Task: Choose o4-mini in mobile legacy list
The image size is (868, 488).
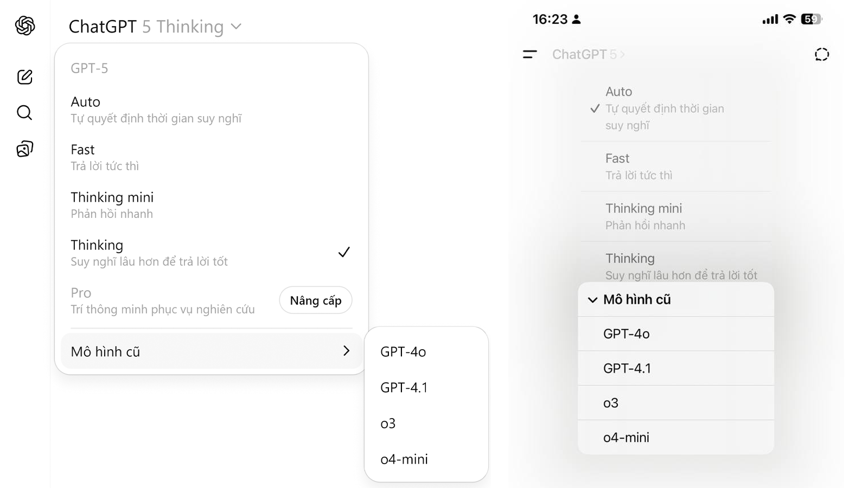Action: click(676, 438)
